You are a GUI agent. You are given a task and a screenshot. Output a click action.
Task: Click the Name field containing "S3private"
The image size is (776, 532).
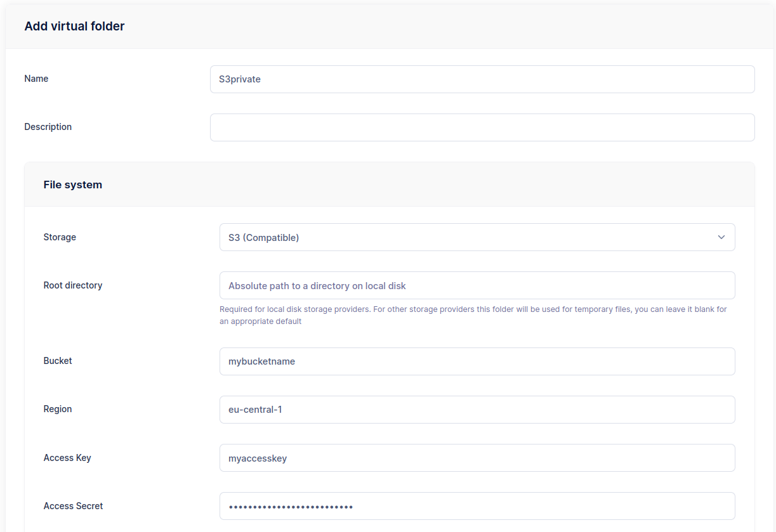[x=482, y=79]
